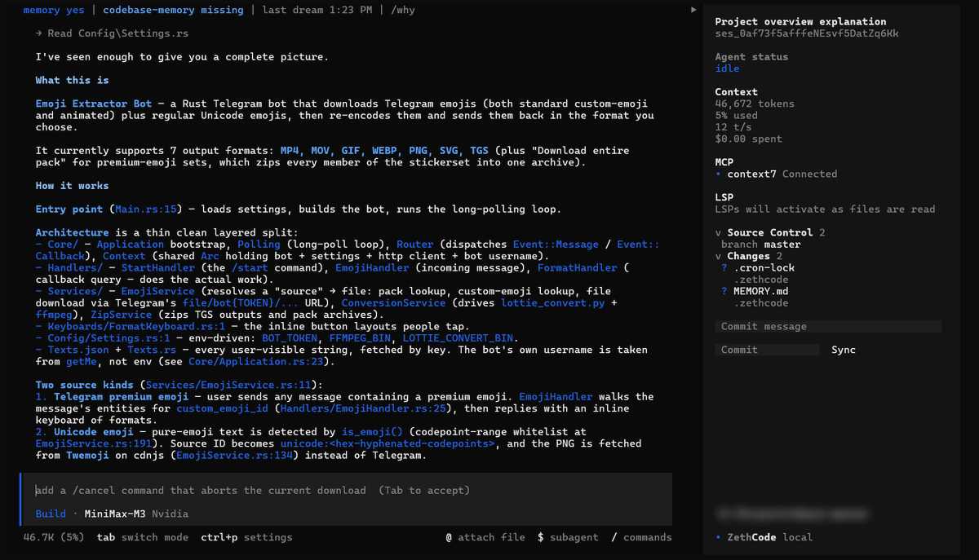The image size is (979, 560).
Task: Click the Texts.json file name
Action: [x=78, y=351]
